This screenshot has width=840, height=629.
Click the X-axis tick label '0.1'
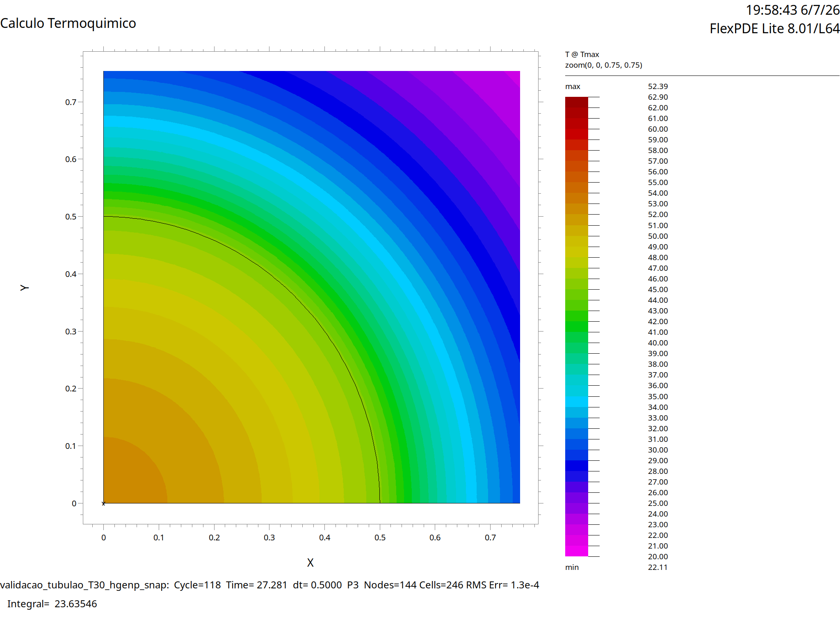[x=159, y=538]
